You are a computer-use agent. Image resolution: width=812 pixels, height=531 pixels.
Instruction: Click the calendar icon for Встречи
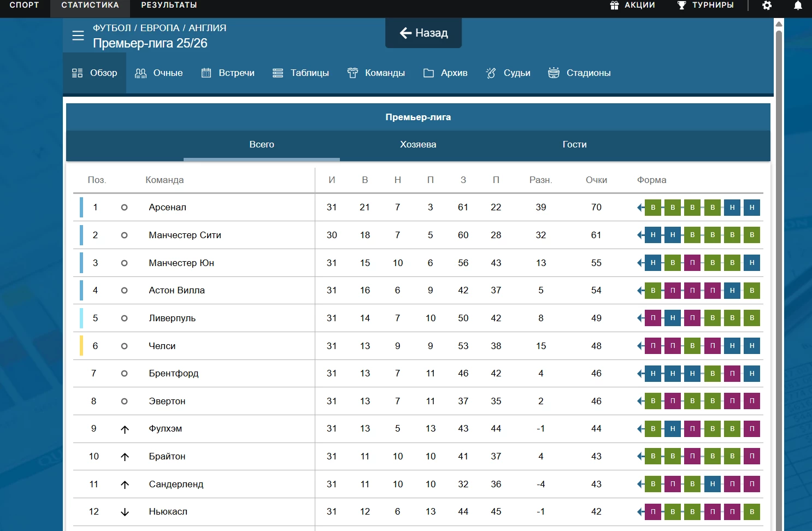point(206,73)
